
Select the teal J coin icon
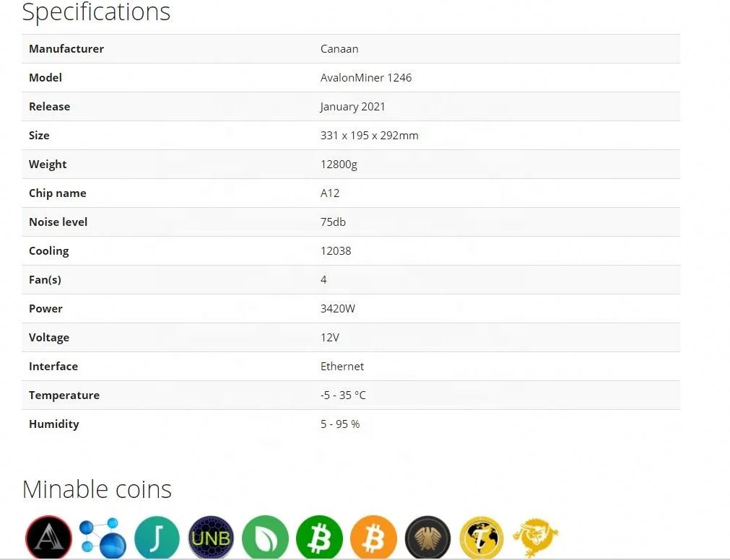pyautogui.click(x=157, y=538)
